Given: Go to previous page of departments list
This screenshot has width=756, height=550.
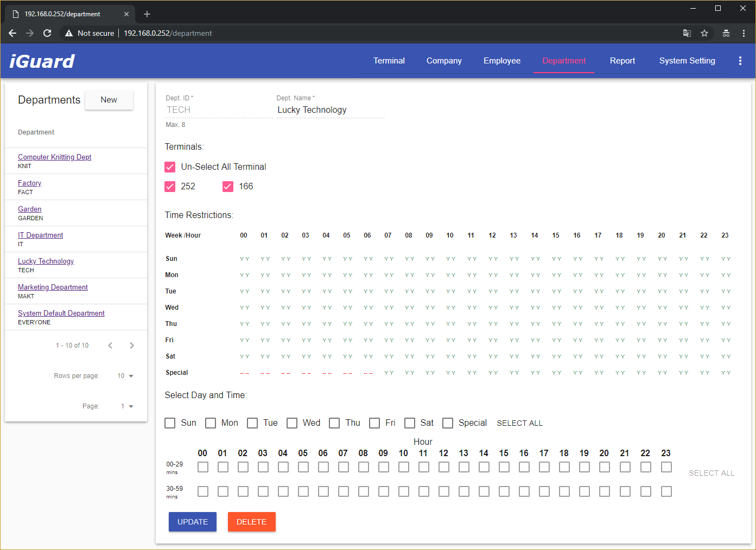Looking at the screenshot, I should click(x=110, y=346).
